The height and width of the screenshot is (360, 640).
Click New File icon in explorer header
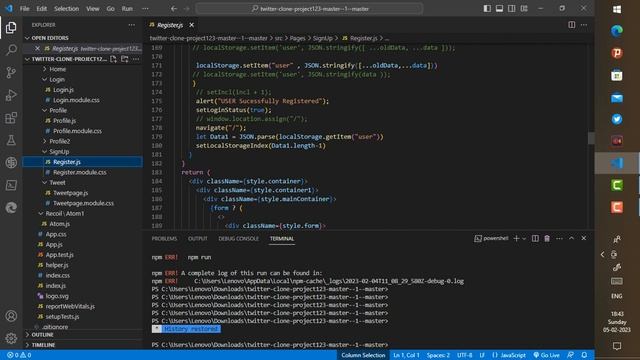[x=113, y=59]
